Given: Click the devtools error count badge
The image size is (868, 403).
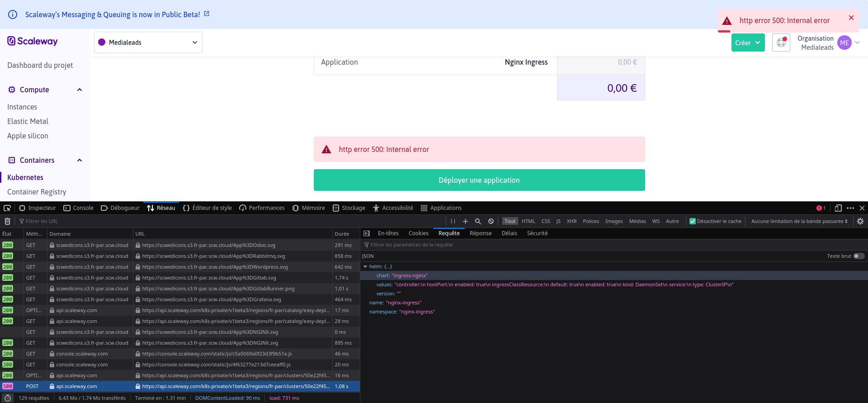Looking at the screenshot, I should (821, 208).
